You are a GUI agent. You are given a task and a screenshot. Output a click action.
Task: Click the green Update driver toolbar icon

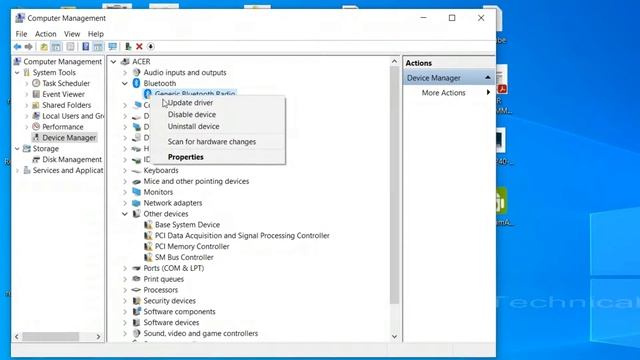128,47
